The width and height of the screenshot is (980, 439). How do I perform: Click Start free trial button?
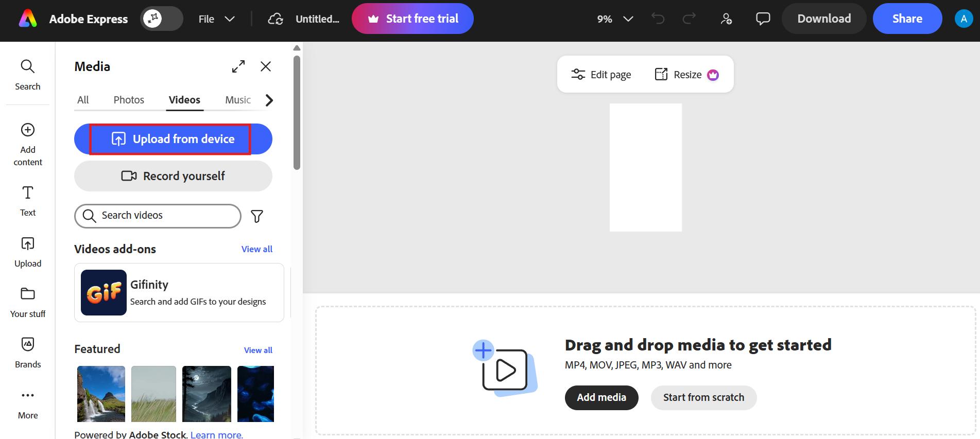[412, 19]
